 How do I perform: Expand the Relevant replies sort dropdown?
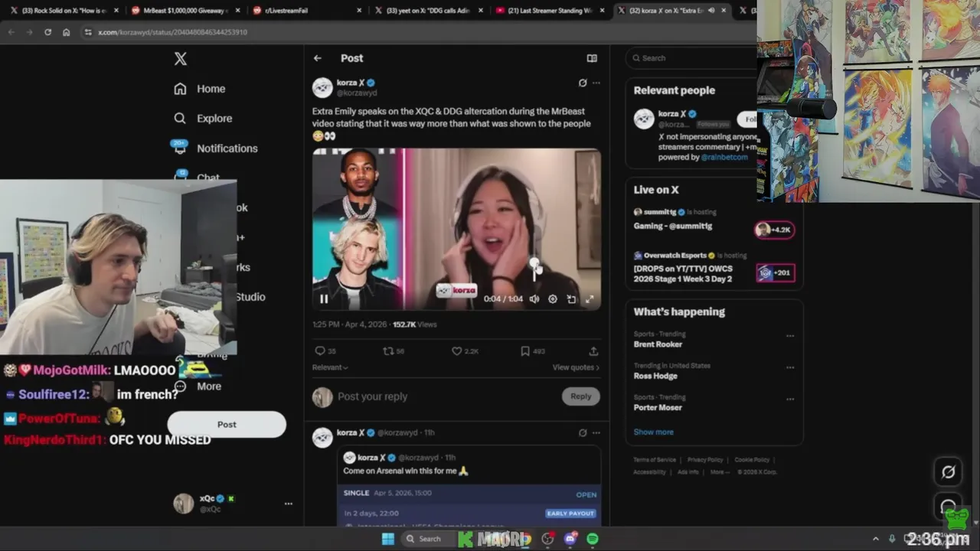[330, 367]
